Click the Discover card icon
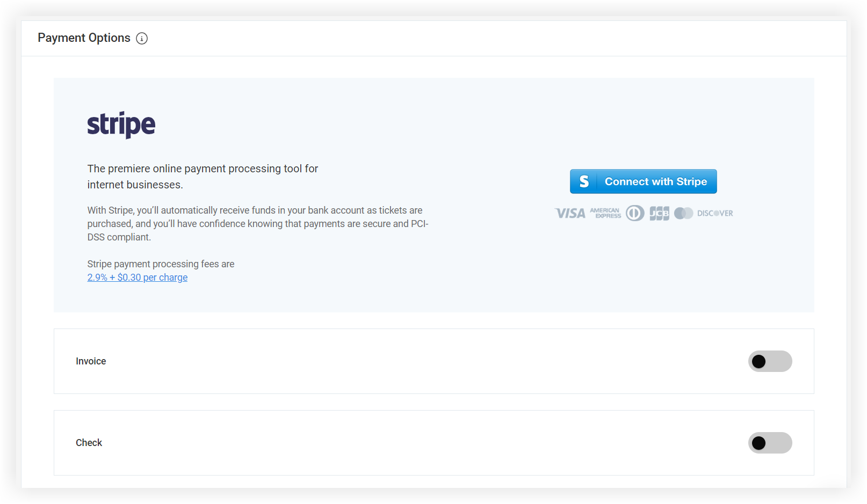 [x=715, y=213]
